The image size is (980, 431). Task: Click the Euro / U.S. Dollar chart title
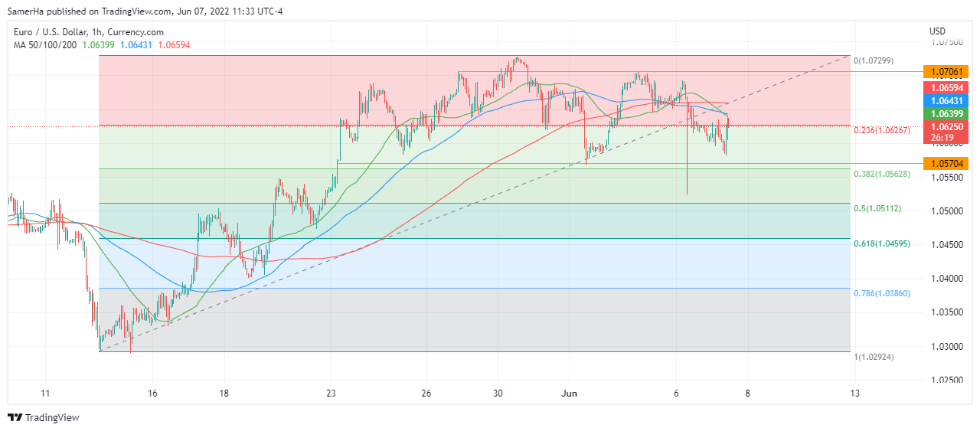[x=88, y=32]
